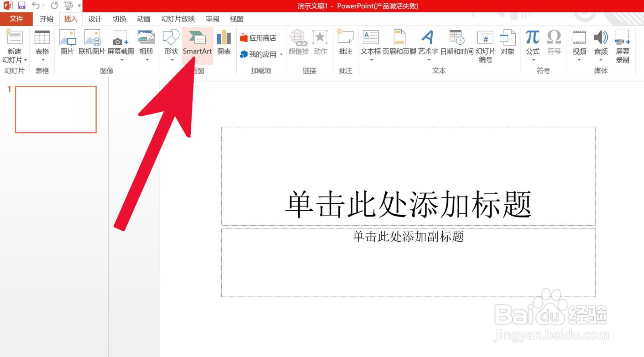Screen dimensions: 644x357
Task: Insert 联机图片 online picture
Action: click(92, 42)
